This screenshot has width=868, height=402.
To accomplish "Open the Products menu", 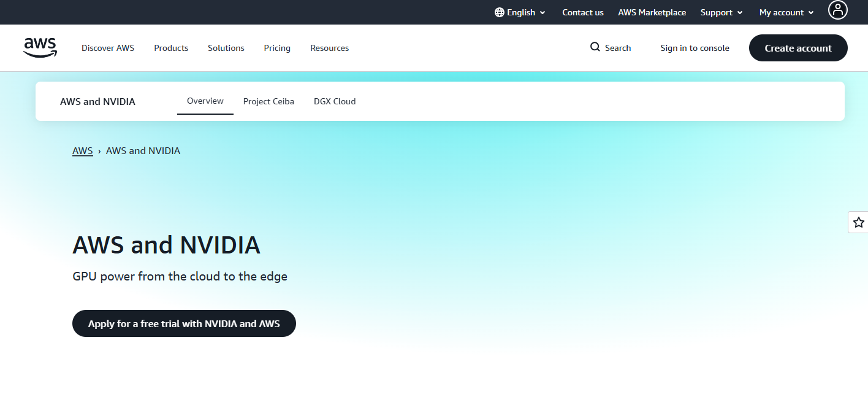I will [x=171, y=48].
